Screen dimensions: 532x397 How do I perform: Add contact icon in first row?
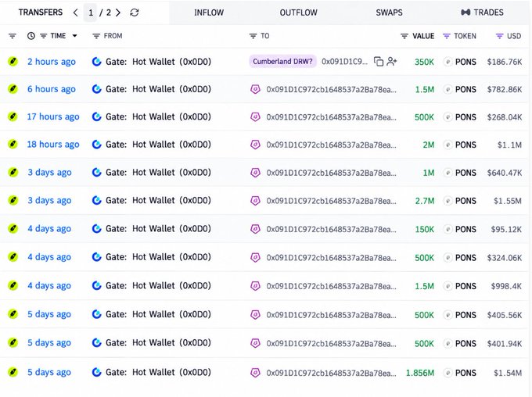(x=392, y=62)
